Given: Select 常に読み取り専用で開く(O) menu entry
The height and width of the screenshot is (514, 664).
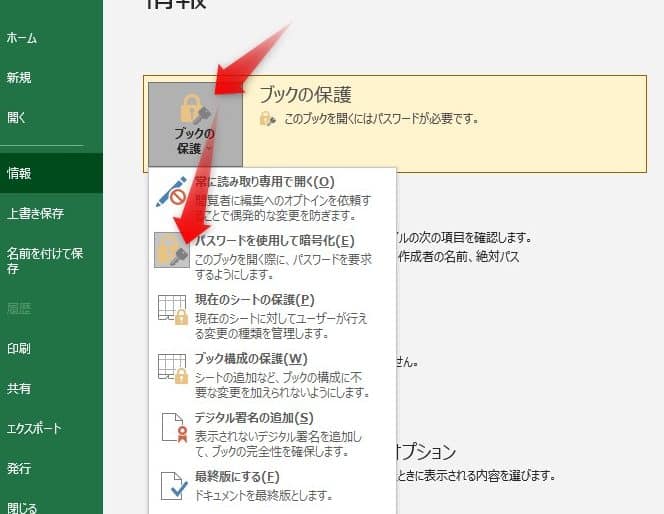Looking at the screenshot, I should [265, 182].
